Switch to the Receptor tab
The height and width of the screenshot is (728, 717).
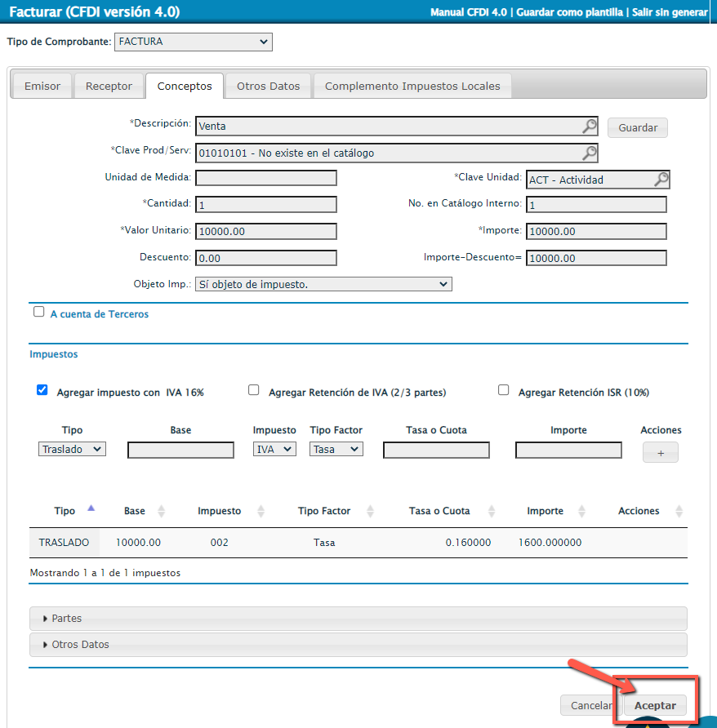[109, 86]
